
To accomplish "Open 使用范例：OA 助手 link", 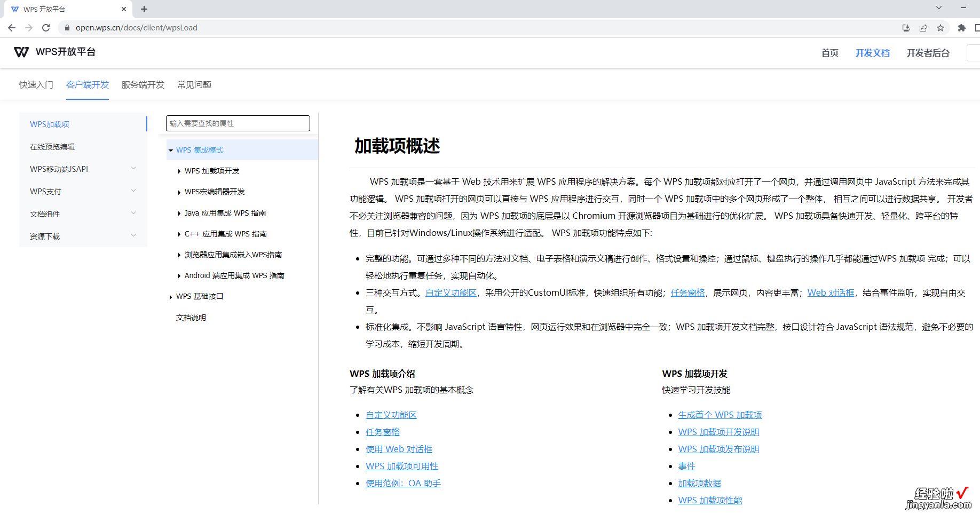I will [403, 483].
